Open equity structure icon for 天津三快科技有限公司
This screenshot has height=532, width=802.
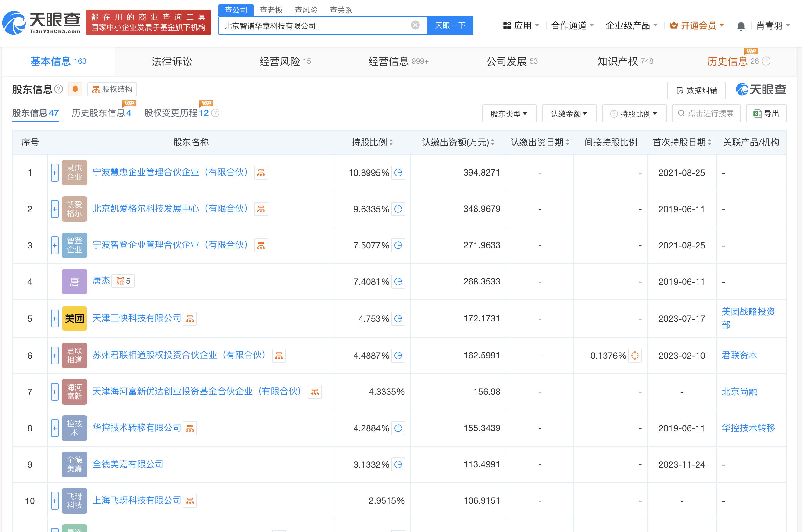(x=190, y=319)
